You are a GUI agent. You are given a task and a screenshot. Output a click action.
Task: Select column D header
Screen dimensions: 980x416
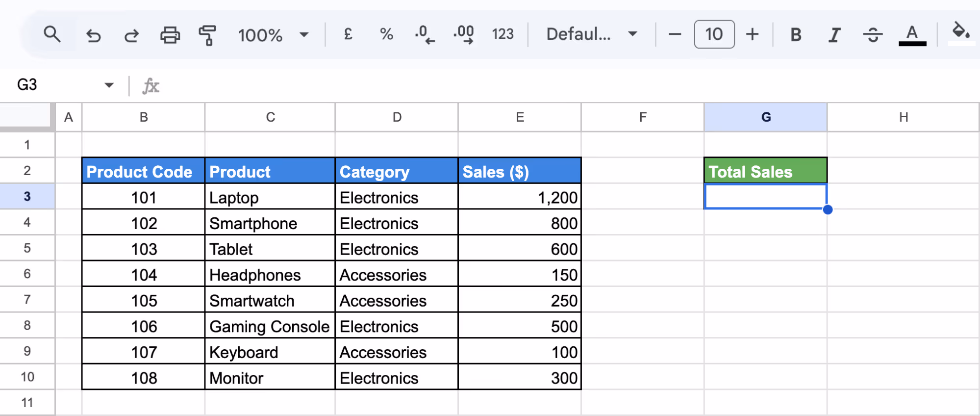(397, 117)
